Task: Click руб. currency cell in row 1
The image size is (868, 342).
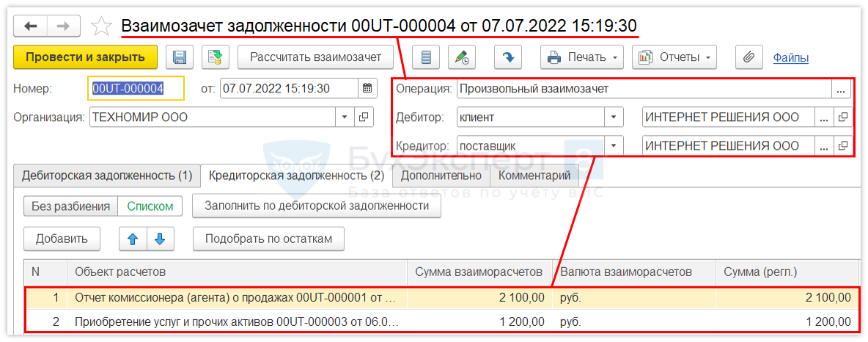Action: pos(634,298)
